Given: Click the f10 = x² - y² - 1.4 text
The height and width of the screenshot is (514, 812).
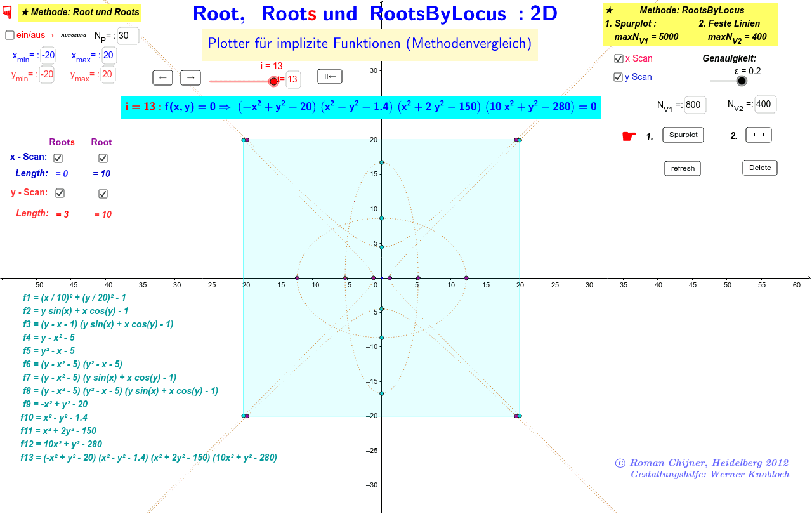Looking at the screenshot, I should pos(54,418).
